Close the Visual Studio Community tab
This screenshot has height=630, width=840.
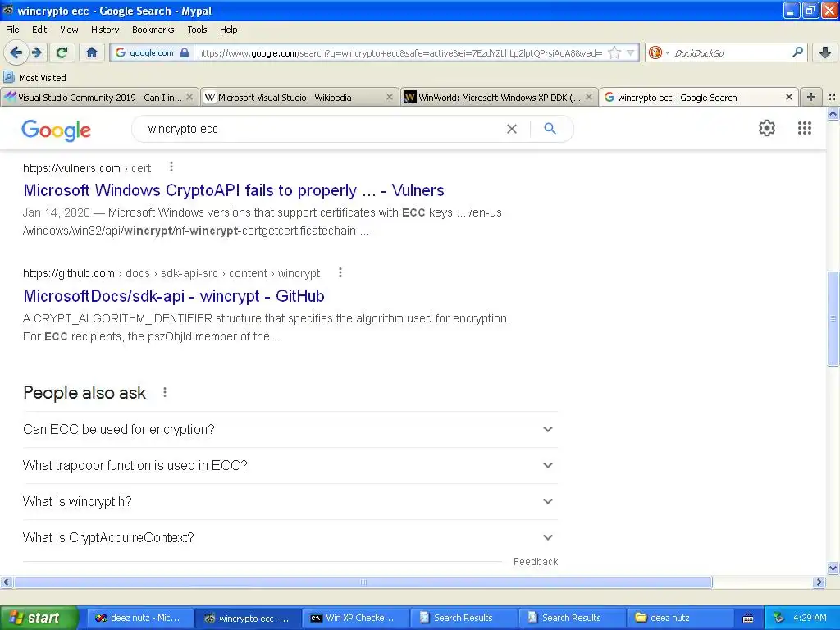pos(189,97)
